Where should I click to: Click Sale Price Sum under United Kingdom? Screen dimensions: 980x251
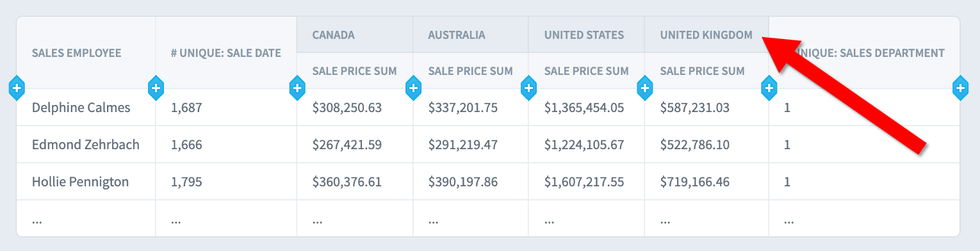pos(703,71)
